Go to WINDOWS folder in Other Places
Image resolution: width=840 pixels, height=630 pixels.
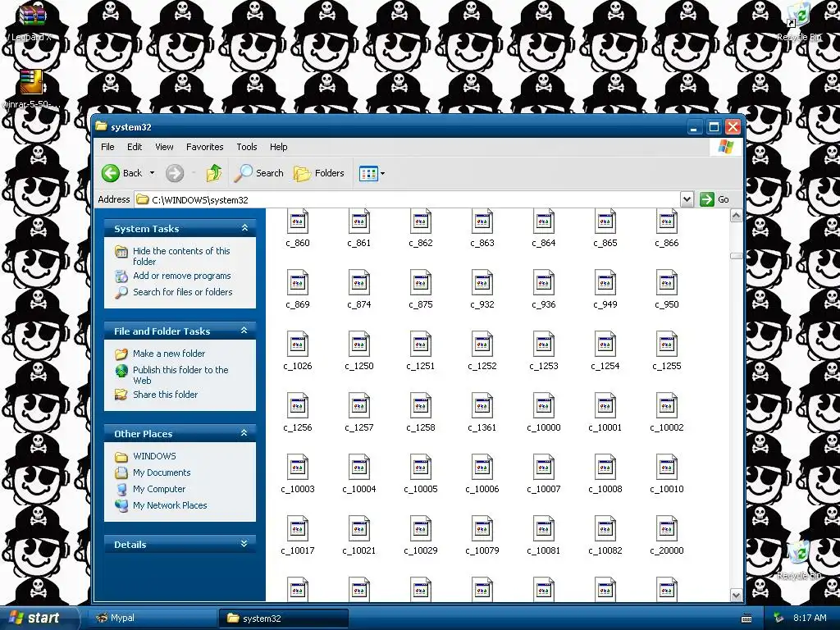click(x=154, y=456)
